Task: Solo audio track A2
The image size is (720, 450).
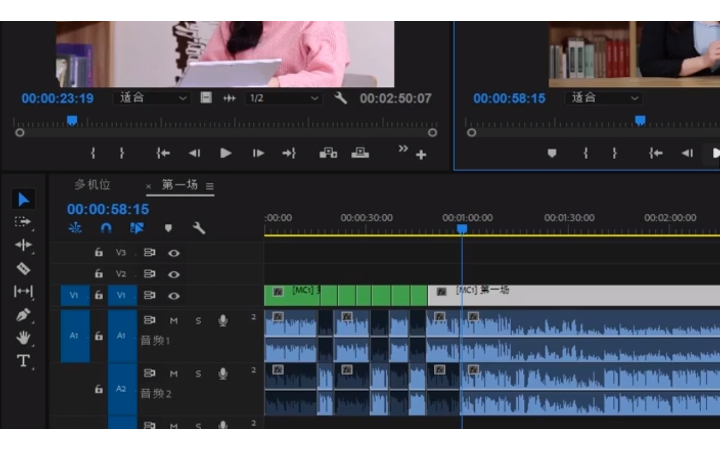Action: [198, 374]
